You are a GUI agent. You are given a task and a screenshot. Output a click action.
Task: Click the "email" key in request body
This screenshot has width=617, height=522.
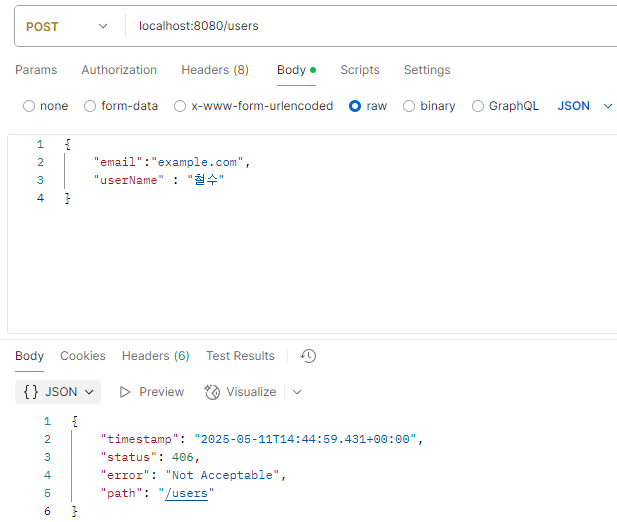[x=118, y=162]
